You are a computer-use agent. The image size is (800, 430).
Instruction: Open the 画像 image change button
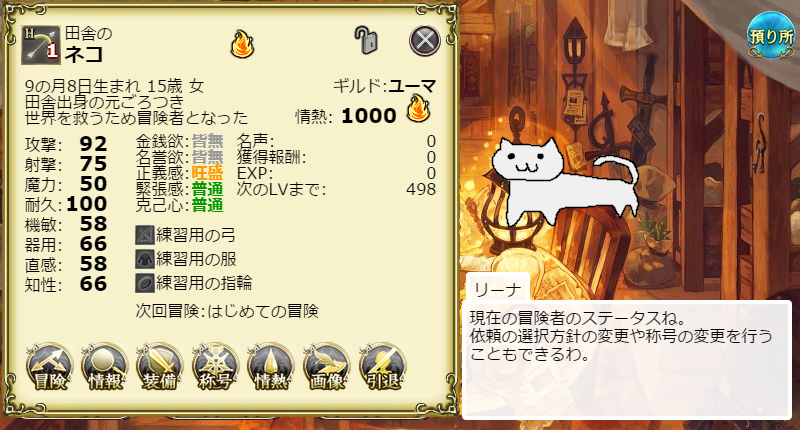pos(327,367)
